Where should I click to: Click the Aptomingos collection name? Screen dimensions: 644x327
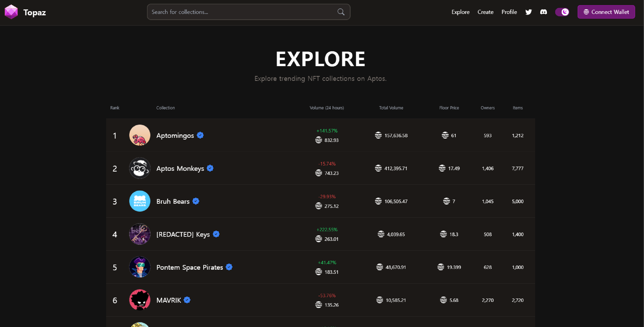[x=175, y=136]
